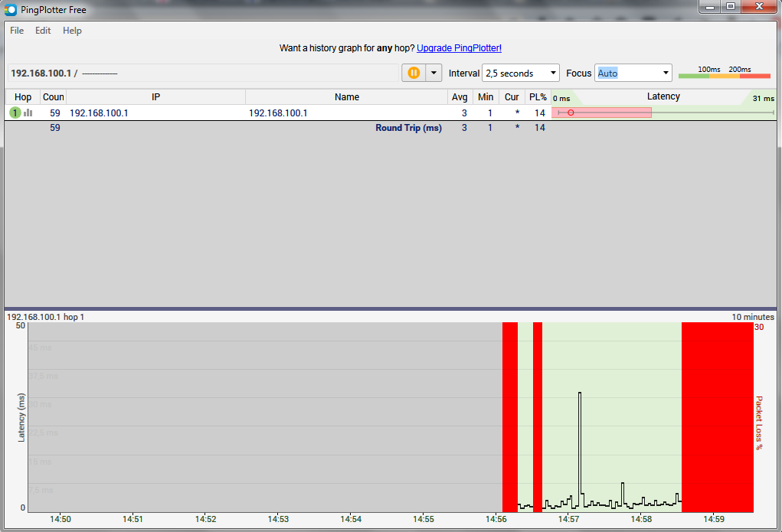
Task: Click the orange pause trace button
Action: click(414, 73)
